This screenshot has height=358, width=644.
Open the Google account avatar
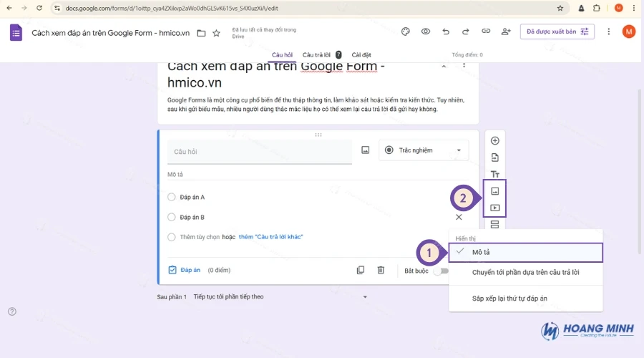click(x=629, y=32)
